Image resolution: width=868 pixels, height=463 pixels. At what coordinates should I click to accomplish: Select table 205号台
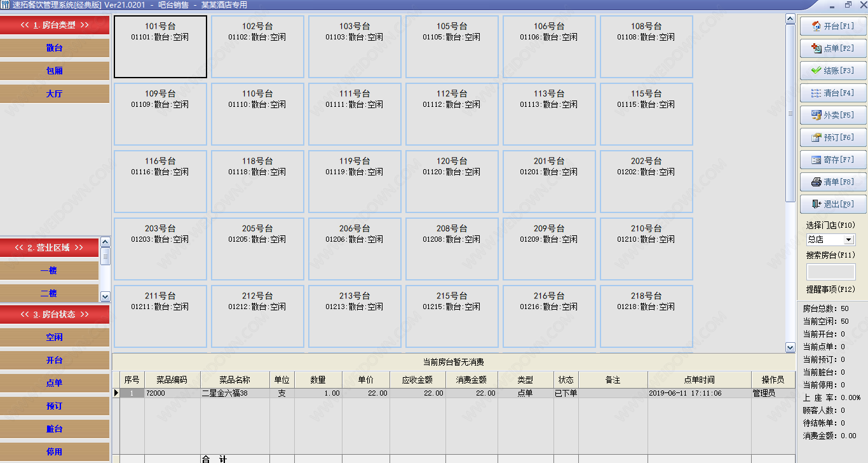point(257,249)
